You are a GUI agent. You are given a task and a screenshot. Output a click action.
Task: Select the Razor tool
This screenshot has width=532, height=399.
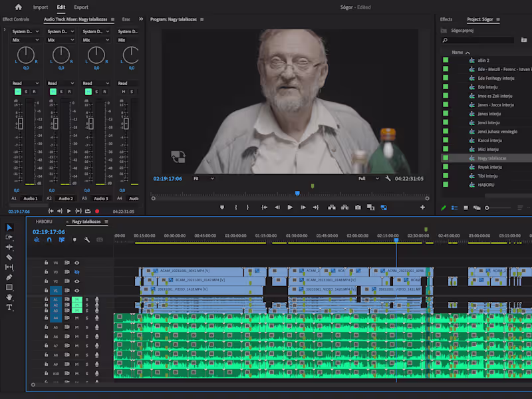coord(9,257)
